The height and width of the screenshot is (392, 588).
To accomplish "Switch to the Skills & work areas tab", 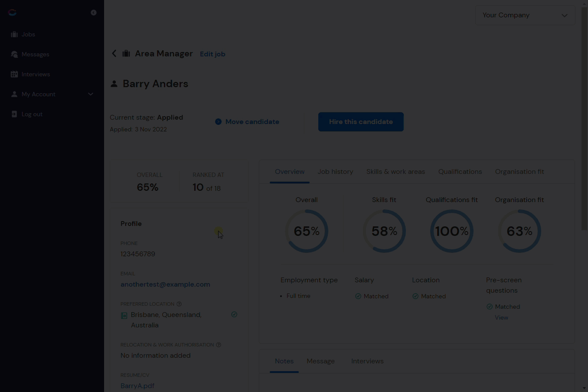I will [395, 172].
